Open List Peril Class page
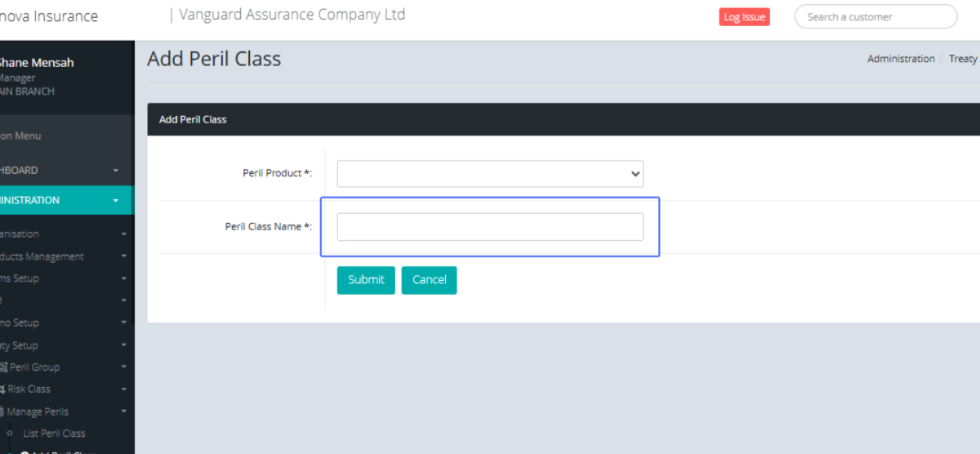The width and height of the screenshot is (980, 454). tap(54, 434)
